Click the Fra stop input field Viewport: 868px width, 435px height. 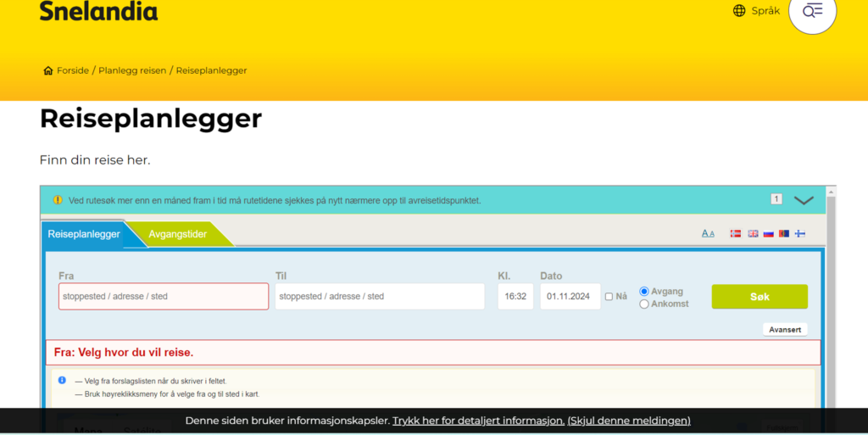point(164,297)
